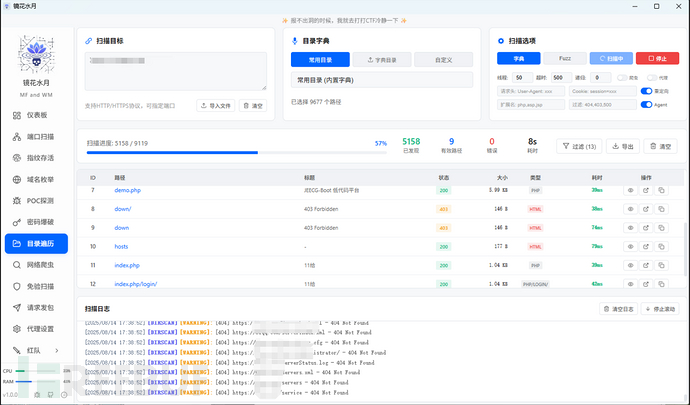Open index.php result externally

click(x=646, y=265)
